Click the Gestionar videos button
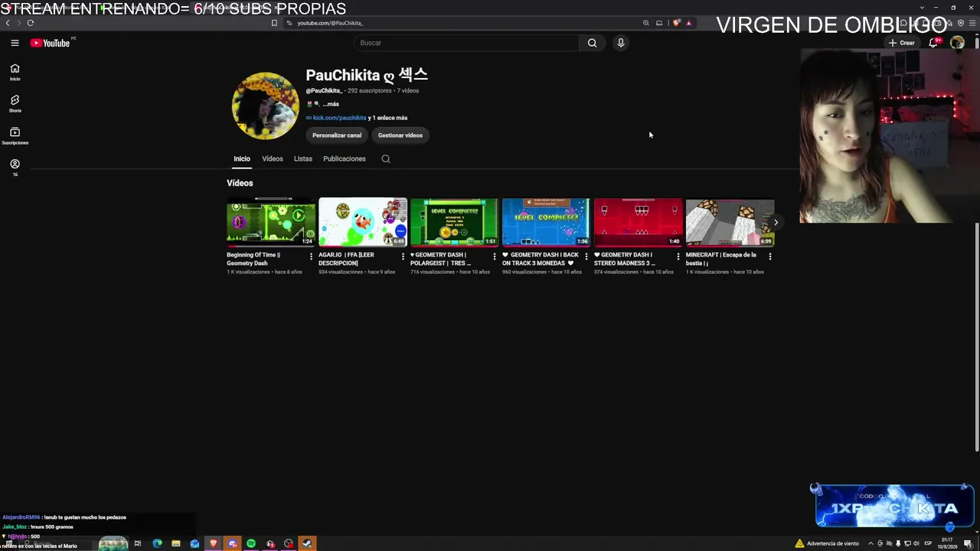 (400, 135)
